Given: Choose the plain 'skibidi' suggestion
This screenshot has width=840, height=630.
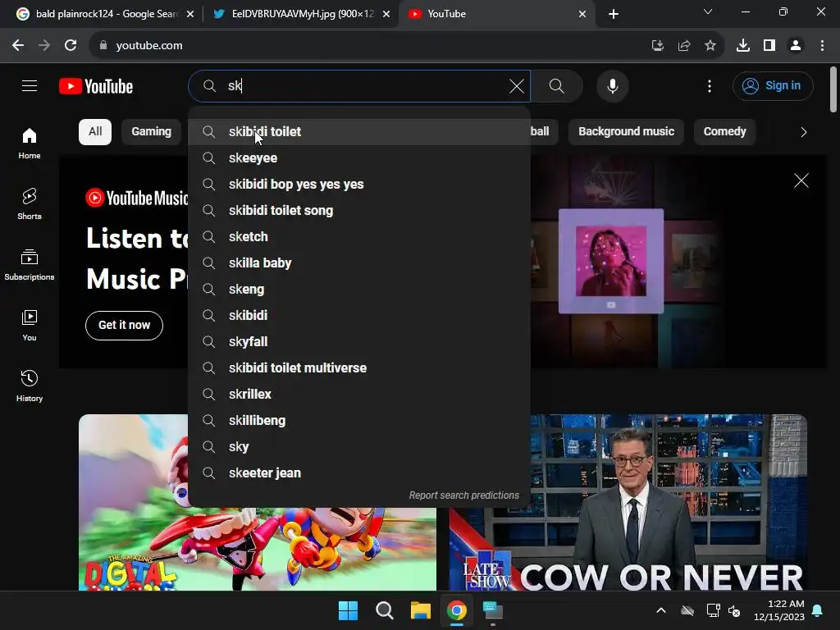Looking at the screenshot, I should [359, 316].
